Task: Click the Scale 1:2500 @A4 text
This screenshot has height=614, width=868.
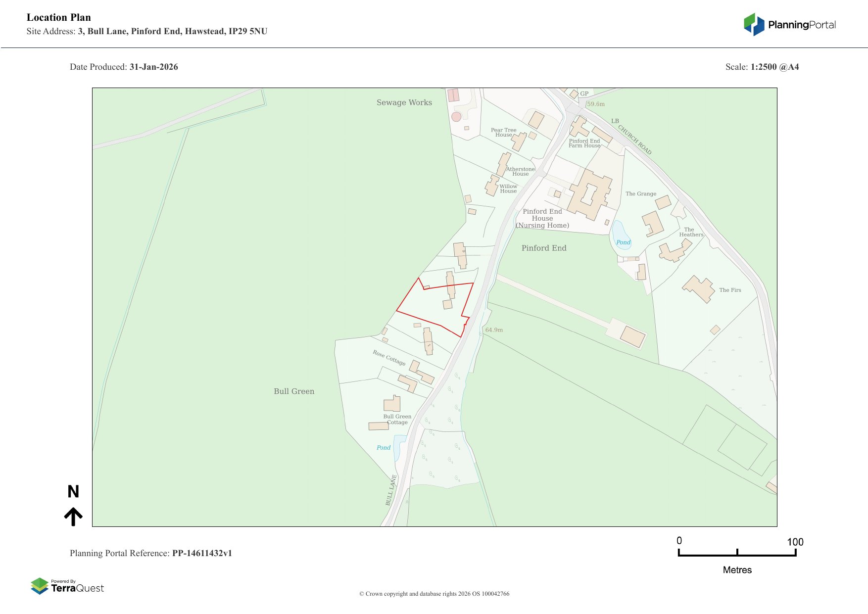Action: [762, 67]
